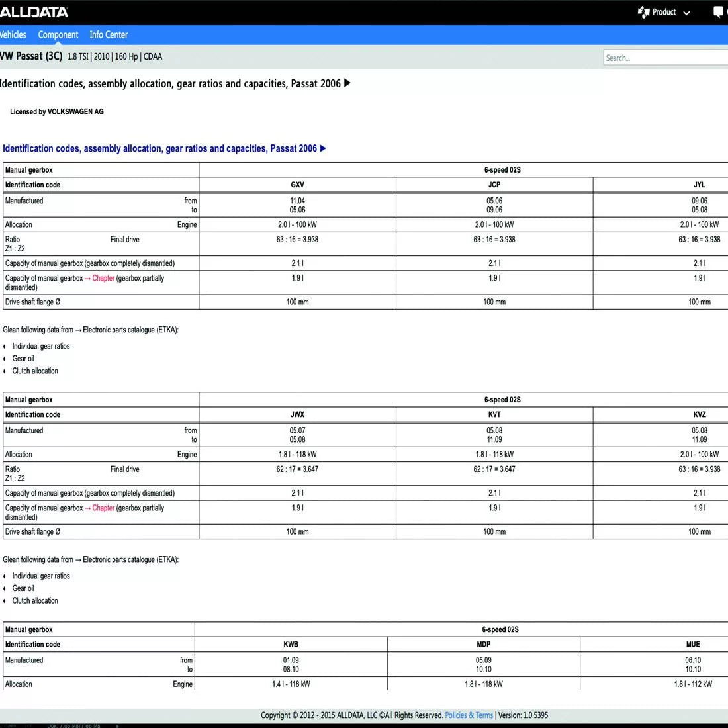This screenshot has height=728, width=728.
Task: Click the second Gear oil bullet item
Action: pos(23,588)
